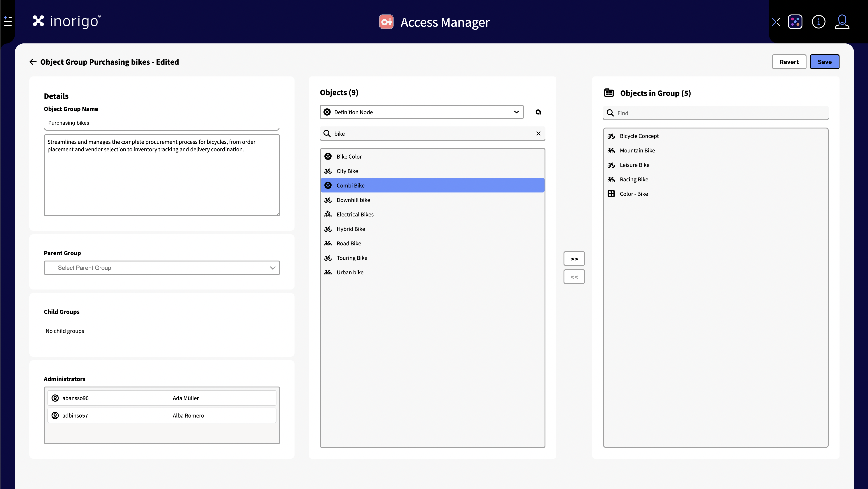The image size is (868, 489).
Task: Click the back arrow next to Object Group
Action: [x=33, y=62]
